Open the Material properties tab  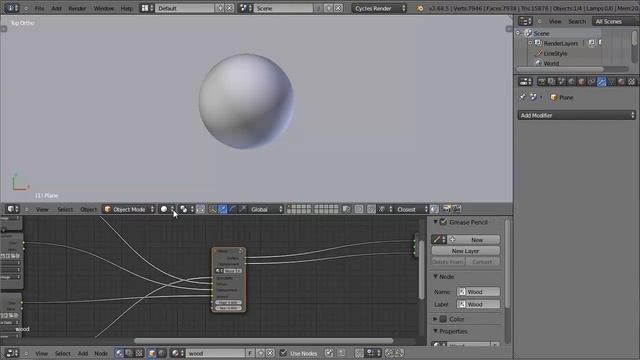pos(621,82)
